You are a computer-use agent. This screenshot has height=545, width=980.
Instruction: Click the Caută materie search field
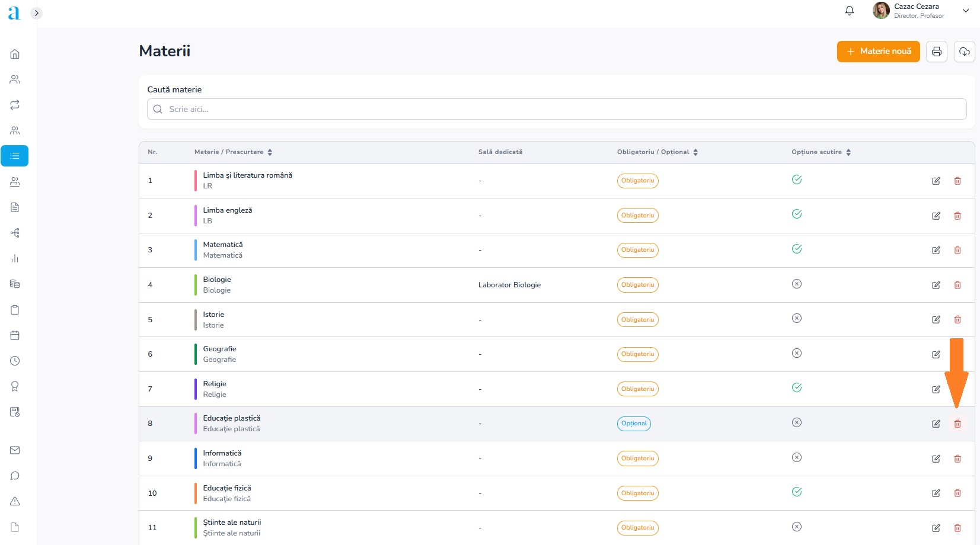click(556, 109)
